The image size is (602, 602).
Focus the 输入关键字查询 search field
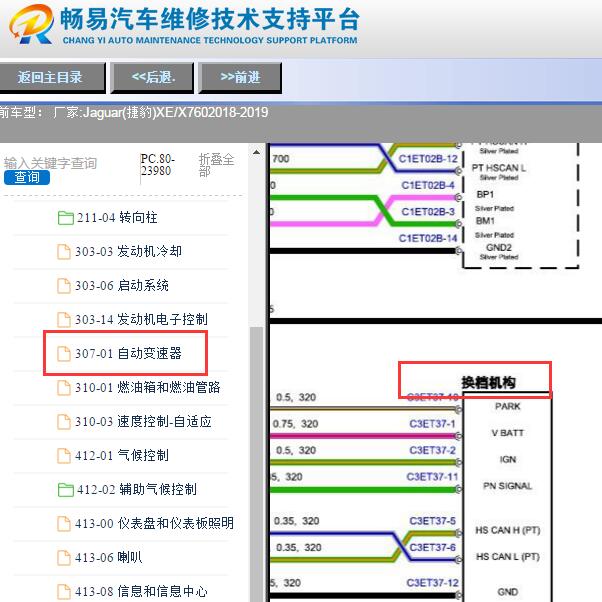pos(50,163)
